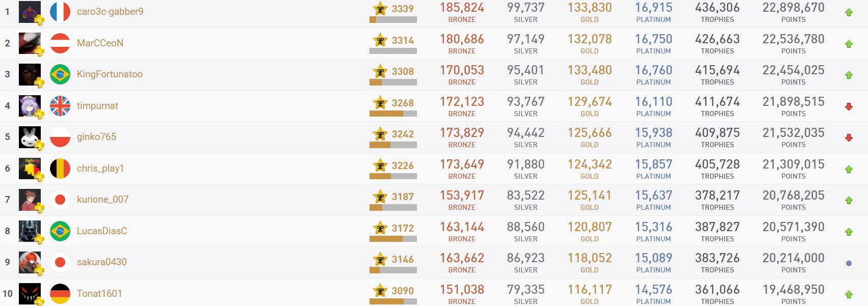This screenshot has width=868, height=306.
Task: Click blue unchanged dot for sakura0430
Action: tap(849, 263)
